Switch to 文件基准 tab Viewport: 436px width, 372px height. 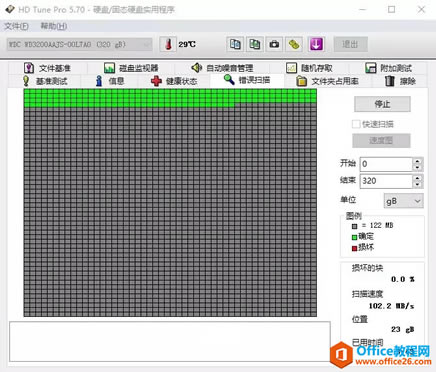tap(47, 68)
